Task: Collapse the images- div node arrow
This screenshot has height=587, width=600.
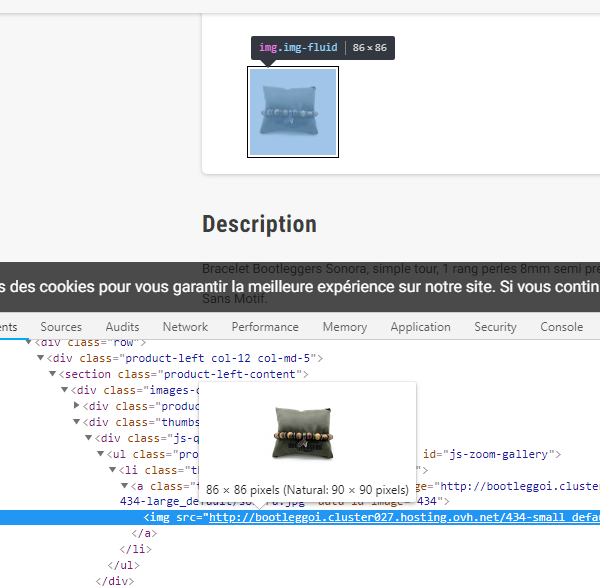Action: tap(64, 390)
